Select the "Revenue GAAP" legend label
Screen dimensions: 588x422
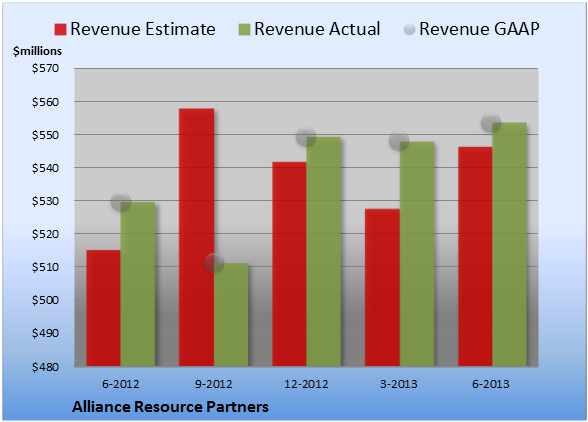coord(479,29)
